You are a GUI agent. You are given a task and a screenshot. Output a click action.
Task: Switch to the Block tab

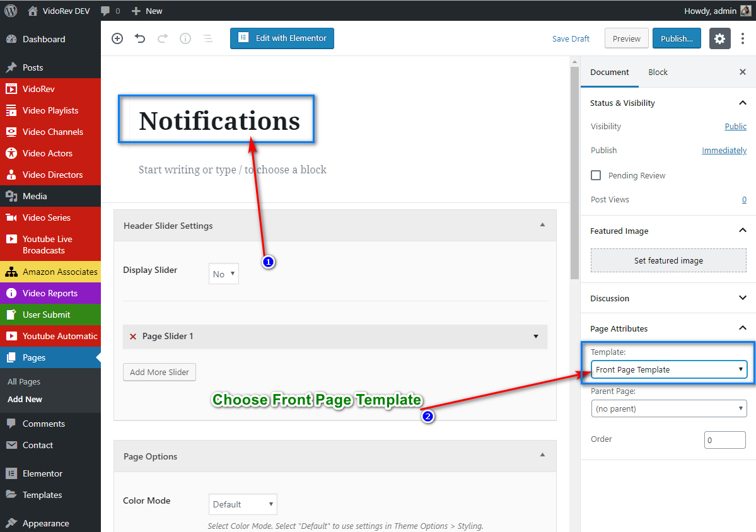658,72
